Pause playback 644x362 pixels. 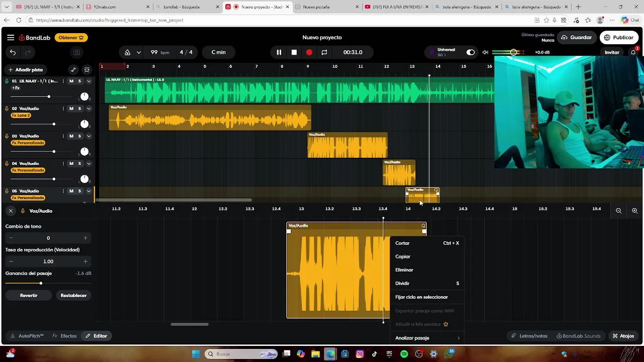[x=279, y=52]
